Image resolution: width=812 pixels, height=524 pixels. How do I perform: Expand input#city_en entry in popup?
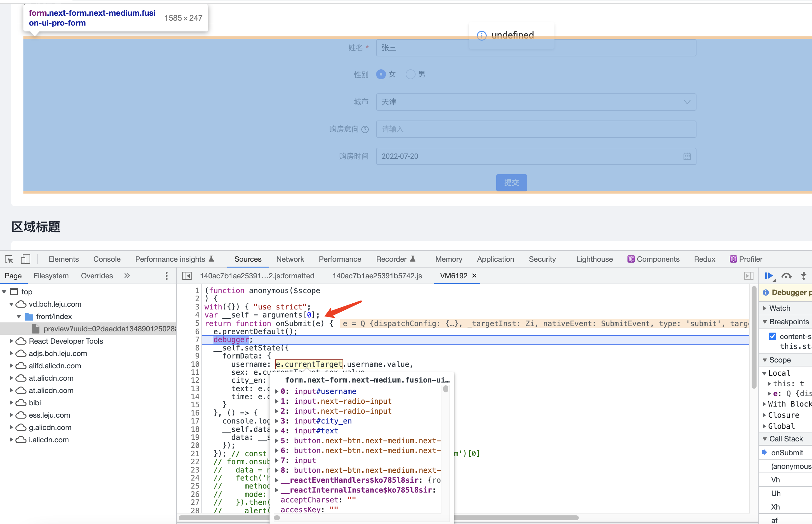[x=277, y=421]
